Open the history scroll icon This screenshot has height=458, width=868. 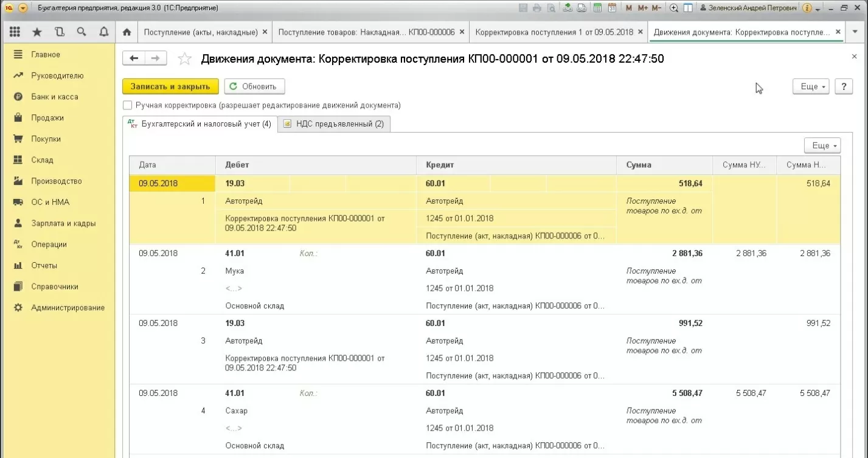coord(59,32)
